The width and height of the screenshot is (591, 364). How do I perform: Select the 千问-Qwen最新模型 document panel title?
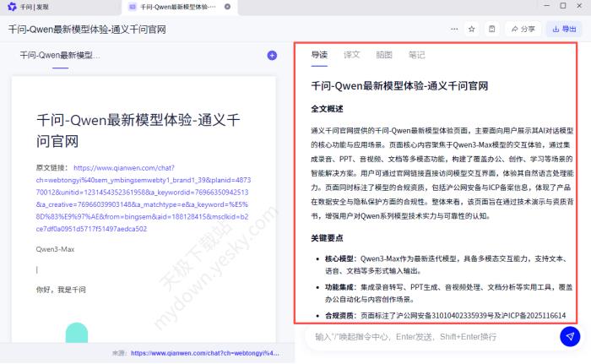coord(60,56)
